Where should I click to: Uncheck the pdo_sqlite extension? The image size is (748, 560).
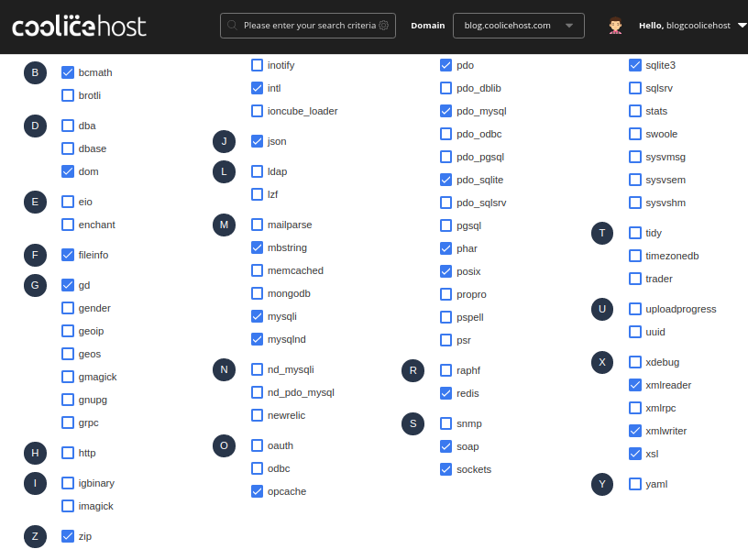(x=446, y=180)
